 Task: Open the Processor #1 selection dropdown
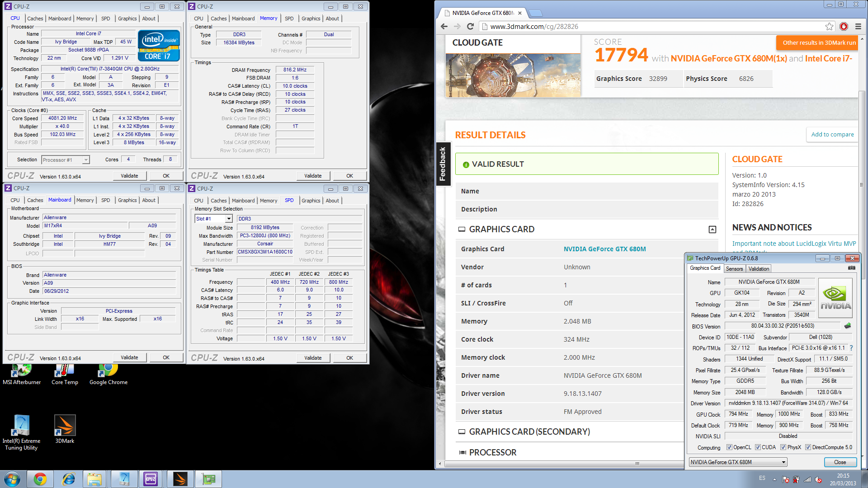click(66, 160)
